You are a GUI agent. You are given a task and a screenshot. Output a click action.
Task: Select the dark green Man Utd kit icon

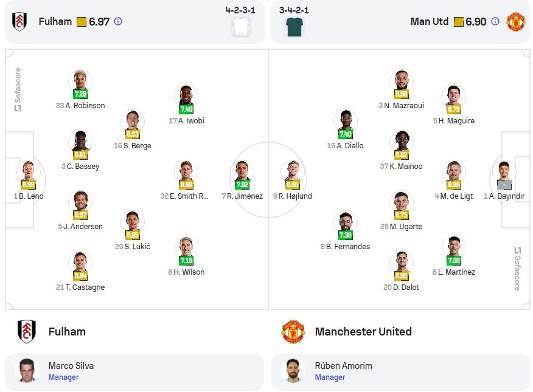click(x=294, y=27)
